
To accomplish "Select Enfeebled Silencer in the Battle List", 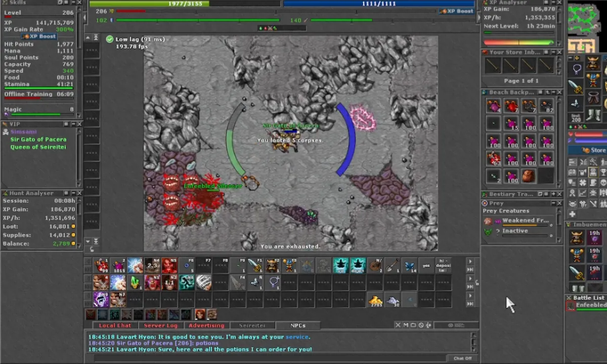I will click(x=587, y=306).
